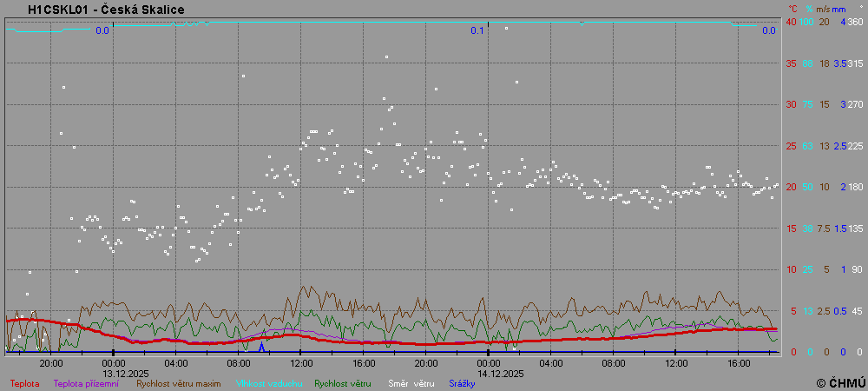Click the red °C unit header

tap(792, 9)
